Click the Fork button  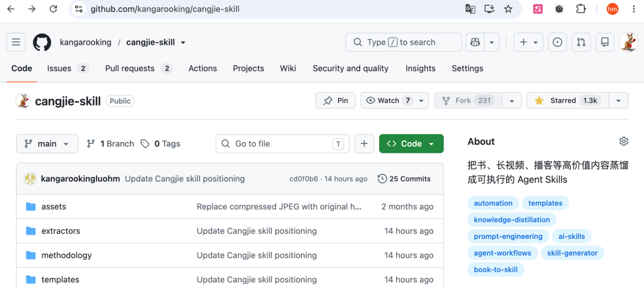pos(468,100)
